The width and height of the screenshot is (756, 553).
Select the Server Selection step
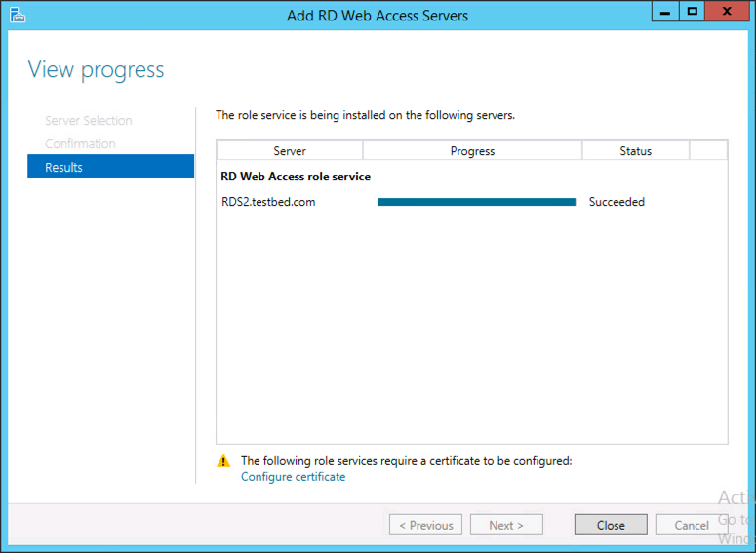(x=89, y=121)
